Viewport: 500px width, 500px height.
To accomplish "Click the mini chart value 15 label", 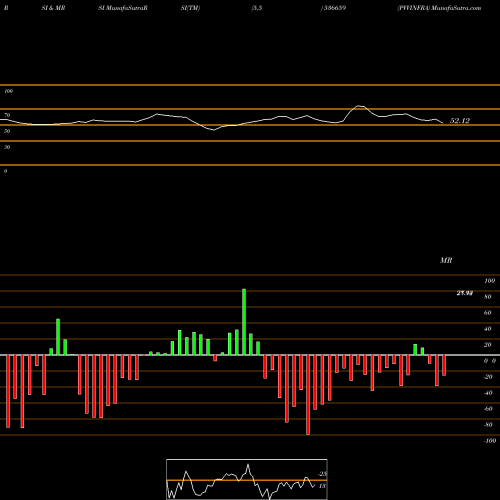I will (x=322, y=486).
